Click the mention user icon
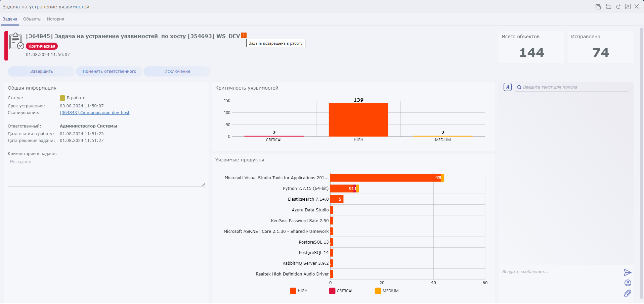The height and width of the screenshot is (304, 644). click(628, 283)
